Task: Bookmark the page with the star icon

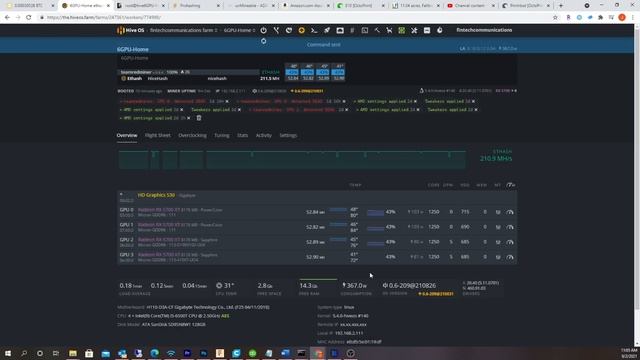Action: 555,18
